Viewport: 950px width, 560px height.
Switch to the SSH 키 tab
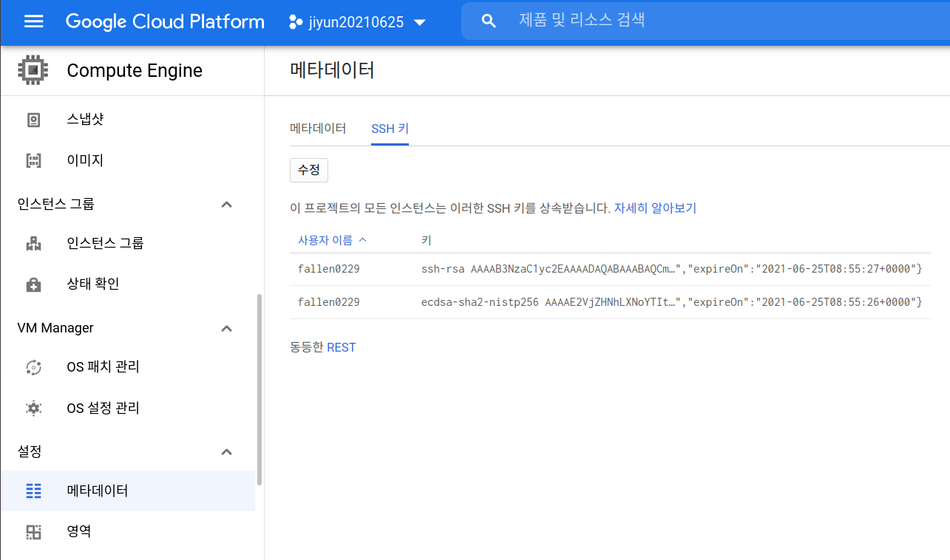coord(390,129)
